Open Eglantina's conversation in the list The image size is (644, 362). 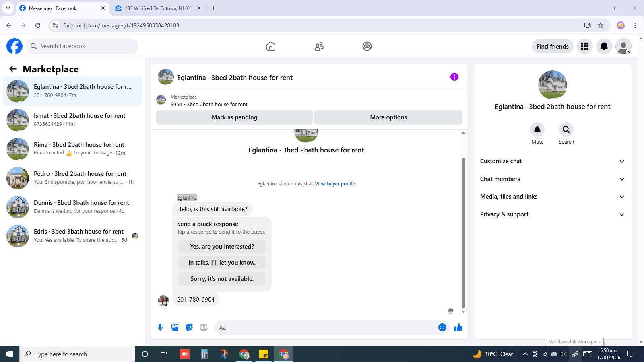(x=72, y=91)
